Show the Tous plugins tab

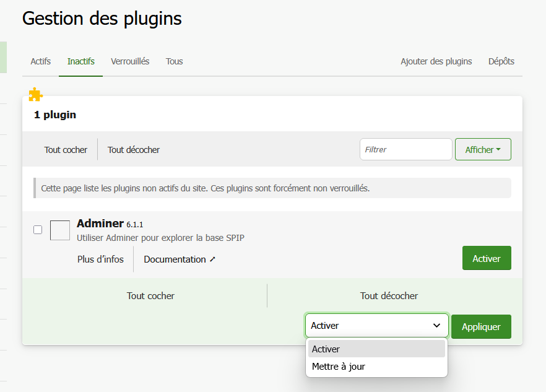click(x=174, y=61)
